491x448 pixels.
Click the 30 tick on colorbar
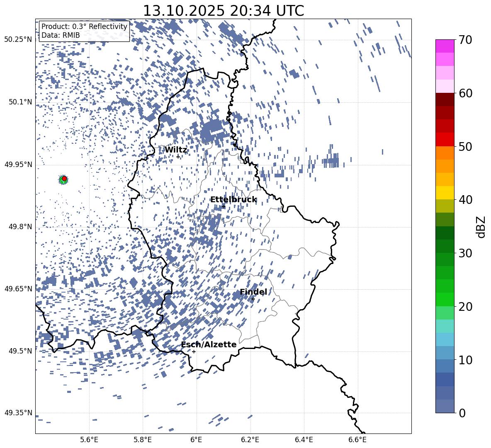(x=465, y=253)
